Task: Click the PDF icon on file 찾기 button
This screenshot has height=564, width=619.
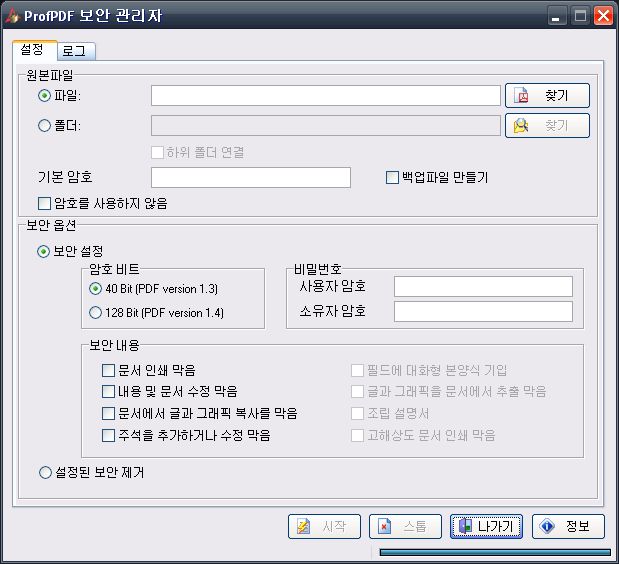Action: tap(521, 96)
